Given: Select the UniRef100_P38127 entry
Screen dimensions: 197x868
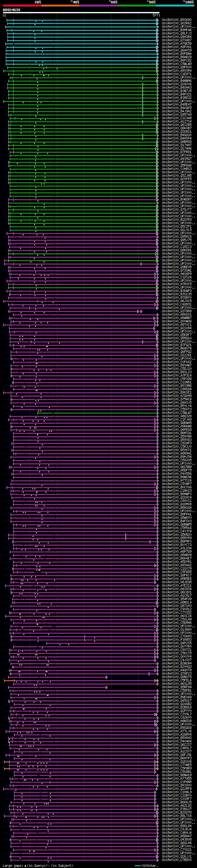Looking at the screenshot, I should pyautogui.click(x=177, y=809).
